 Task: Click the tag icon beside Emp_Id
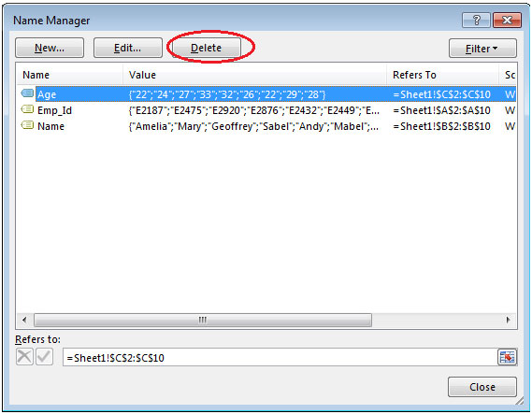27,109
